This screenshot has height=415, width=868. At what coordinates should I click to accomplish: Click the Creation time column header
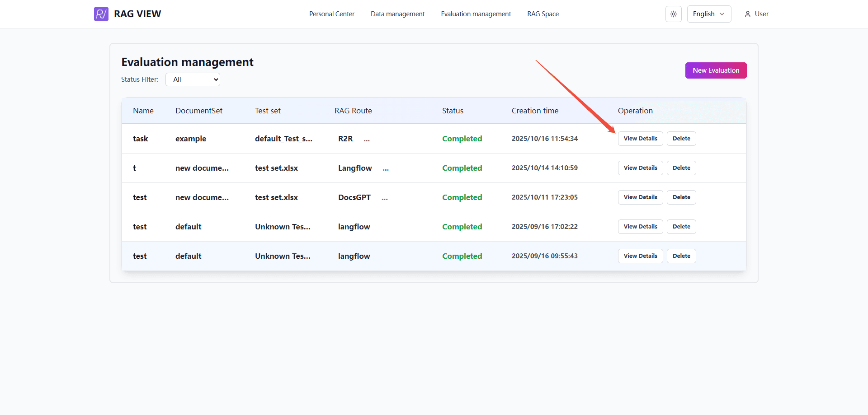coord(535,111)
